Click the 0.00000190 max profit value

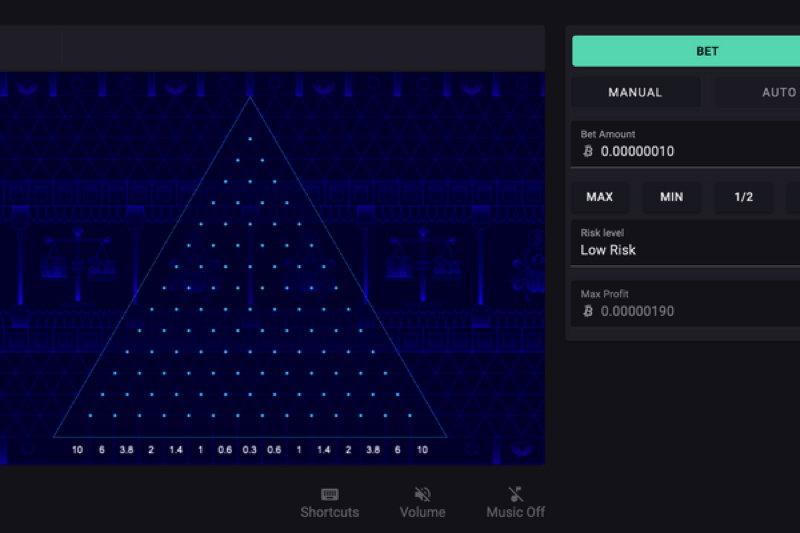637,311
